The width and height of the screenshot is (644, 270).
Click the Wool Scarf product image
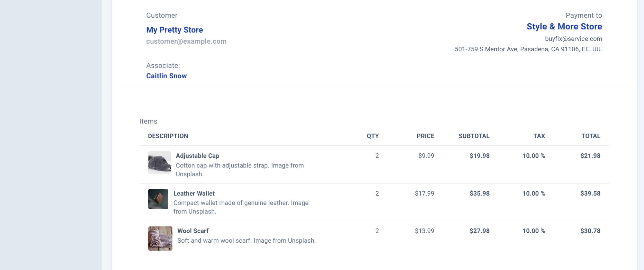point(160,238)
